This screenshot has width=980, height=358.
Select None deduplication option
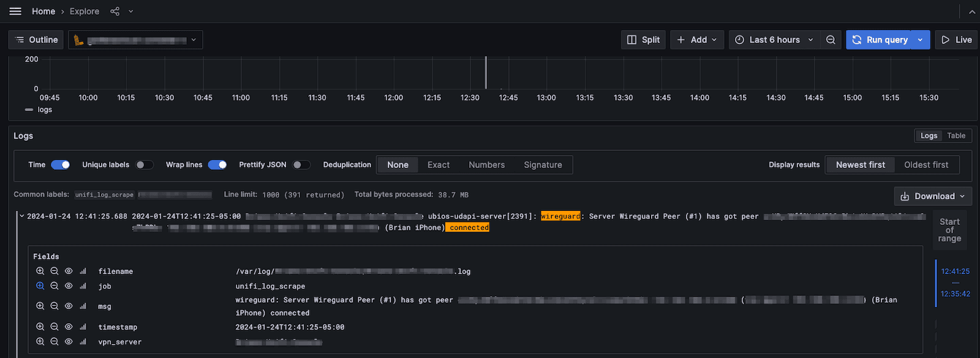pos(398,165)
